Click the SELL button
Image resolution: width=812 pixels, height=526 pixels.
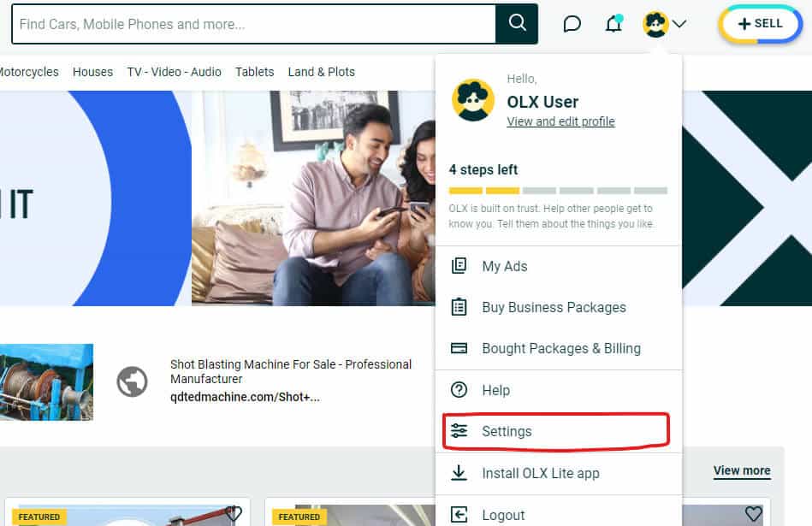(x=760, y=24)
